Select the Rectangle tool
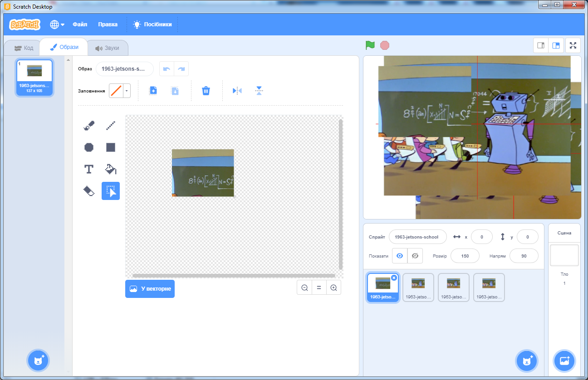The height and width of the screenshot is (380, 588). pyautogui.click(x=111, y=147)
